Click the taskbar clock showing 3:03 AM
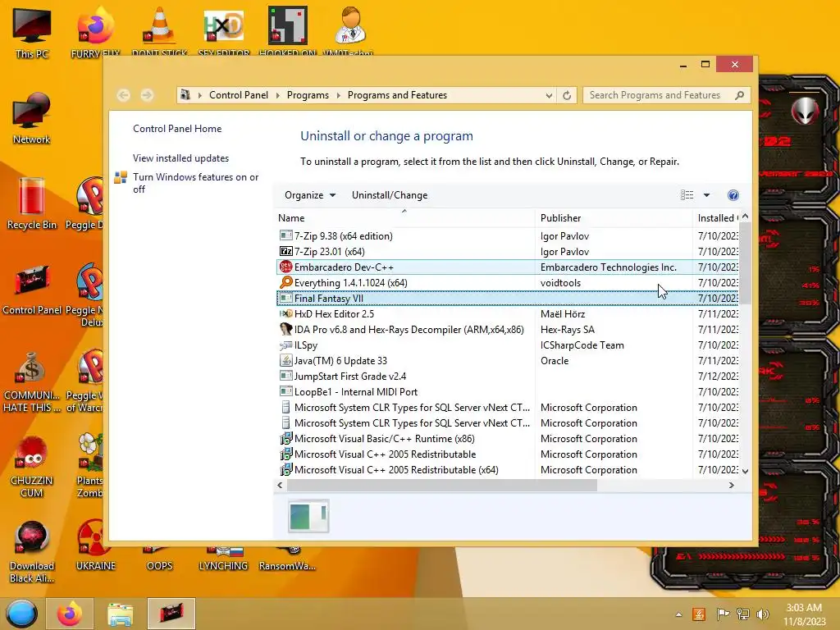This screenshot has width=840, height=630. [804, 614]
